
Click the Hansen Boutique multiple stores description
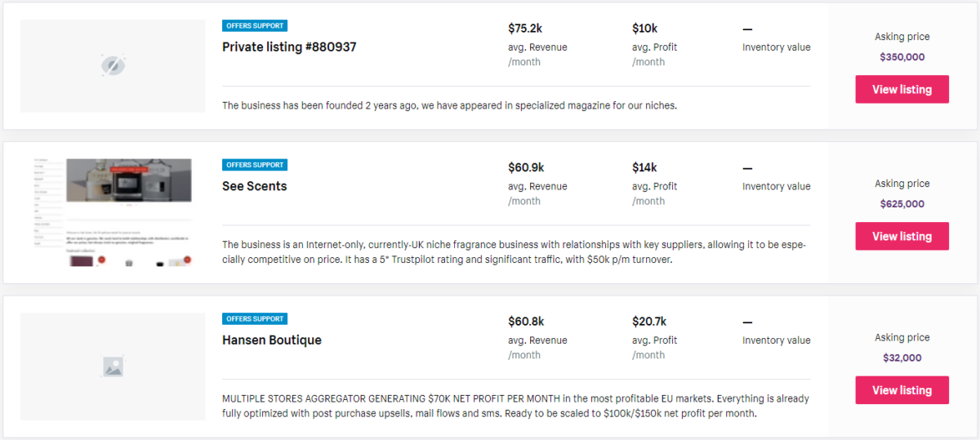tap(515, 406)
